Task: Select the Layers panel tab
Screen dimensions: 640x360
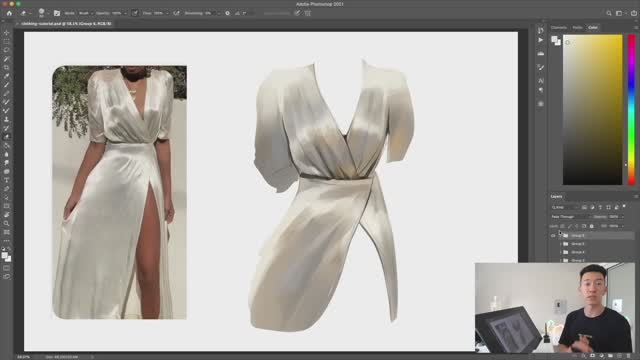Action: coord(556,196)
